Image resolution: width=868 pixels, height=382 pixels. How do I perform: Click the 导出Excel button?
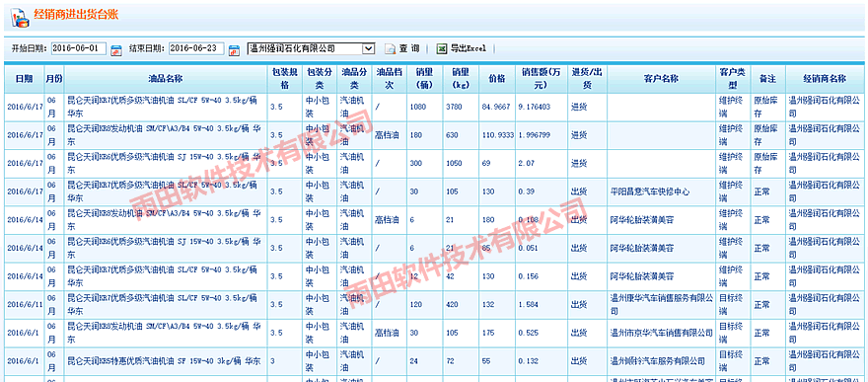468,48
